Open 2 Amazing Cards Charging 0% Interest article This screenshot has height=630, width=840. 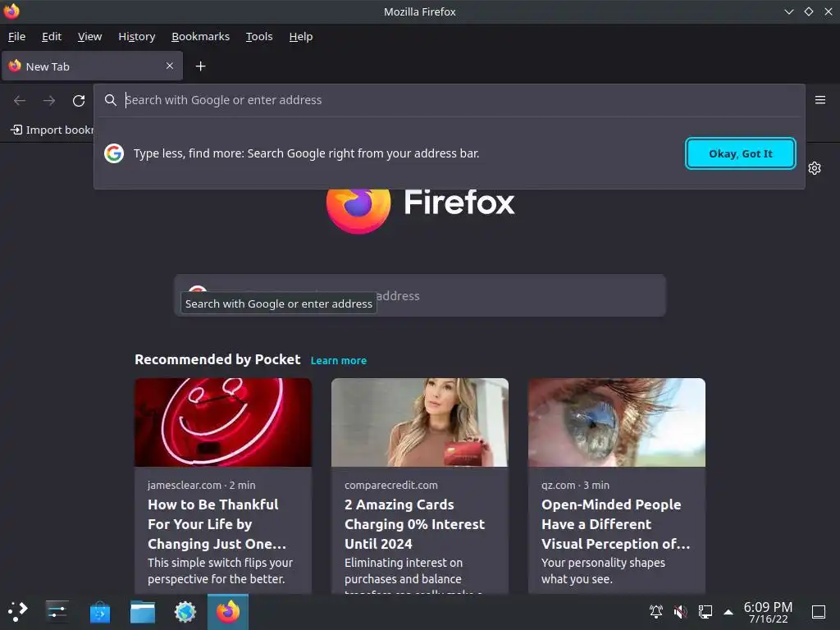[x=414, y=524]
